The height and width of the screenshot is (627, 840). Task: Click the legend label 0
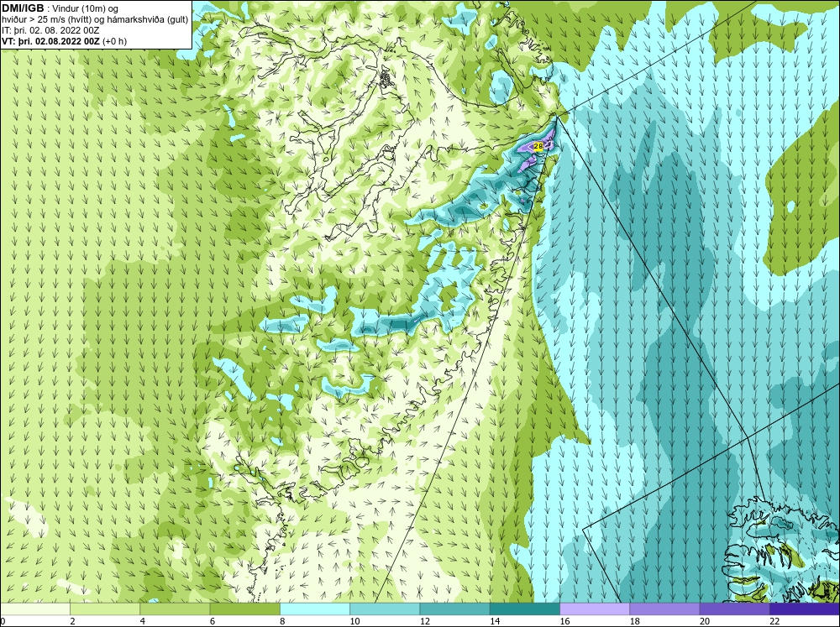3,621
